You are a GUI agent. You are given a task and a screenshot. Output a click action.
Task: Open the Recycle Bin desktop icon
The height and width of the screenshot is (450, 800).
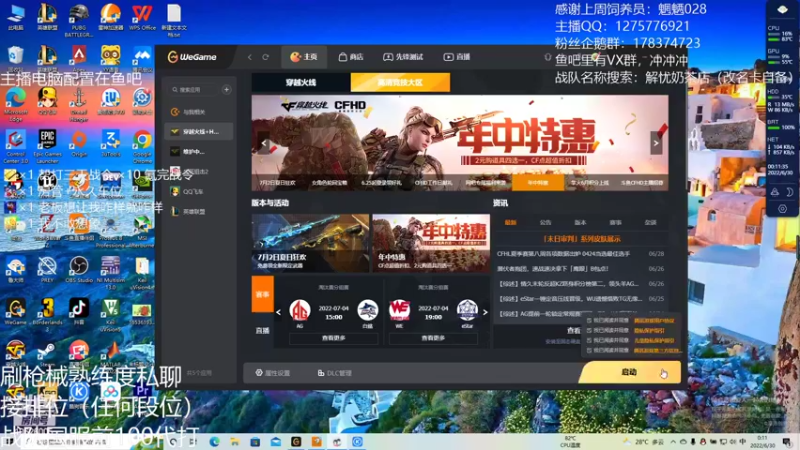point(16,58)
